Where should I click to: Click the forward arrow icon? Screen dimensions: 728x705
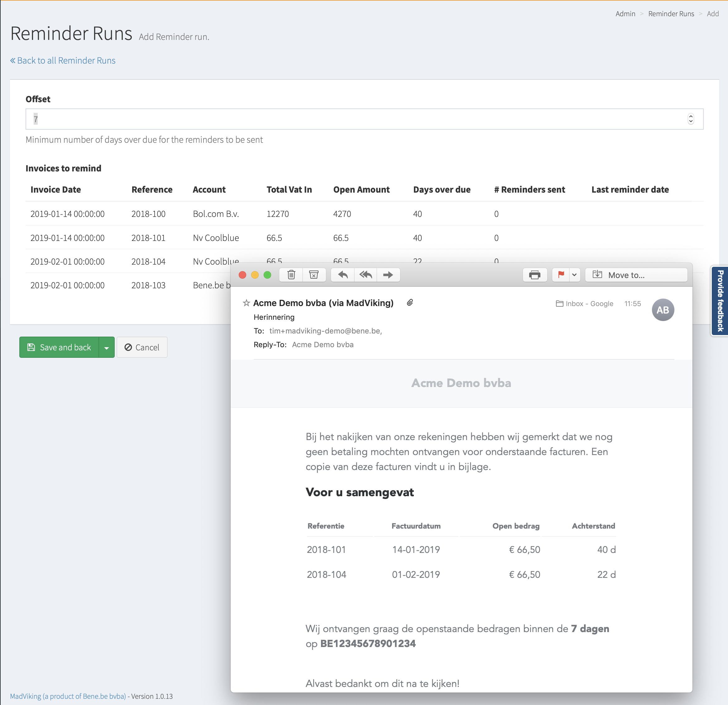388,275
